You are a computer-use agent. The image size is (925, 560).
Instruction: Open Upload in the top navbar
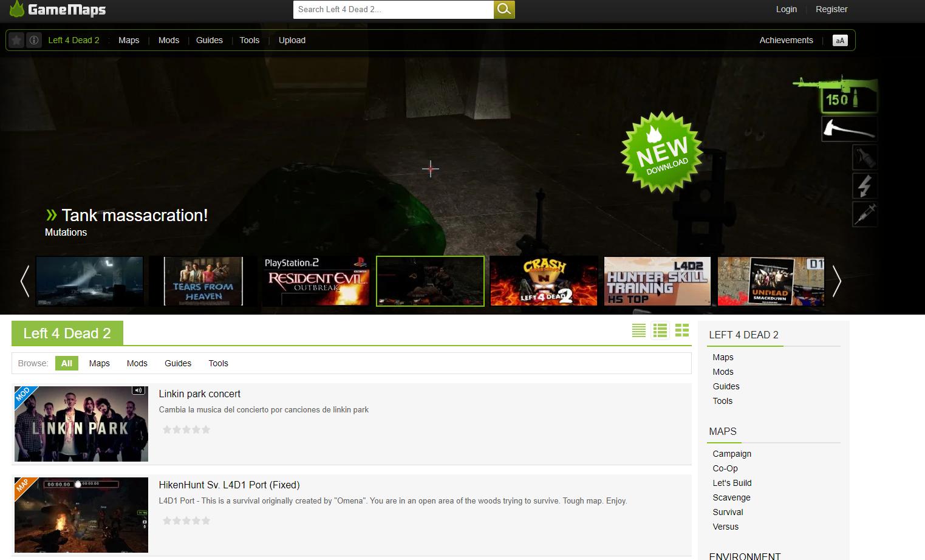(292, 40)
